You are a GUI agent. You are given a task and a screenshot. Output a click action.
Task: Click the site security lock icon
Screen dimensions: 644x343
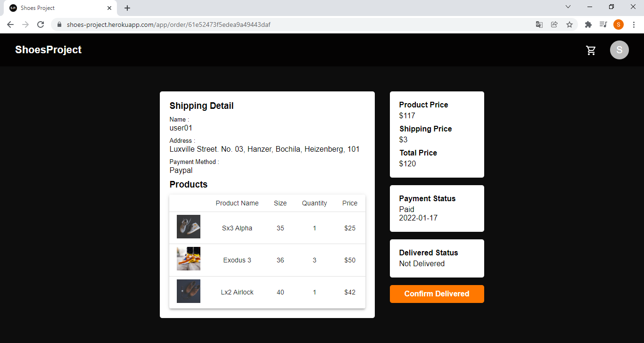click(x=59, y=24)
